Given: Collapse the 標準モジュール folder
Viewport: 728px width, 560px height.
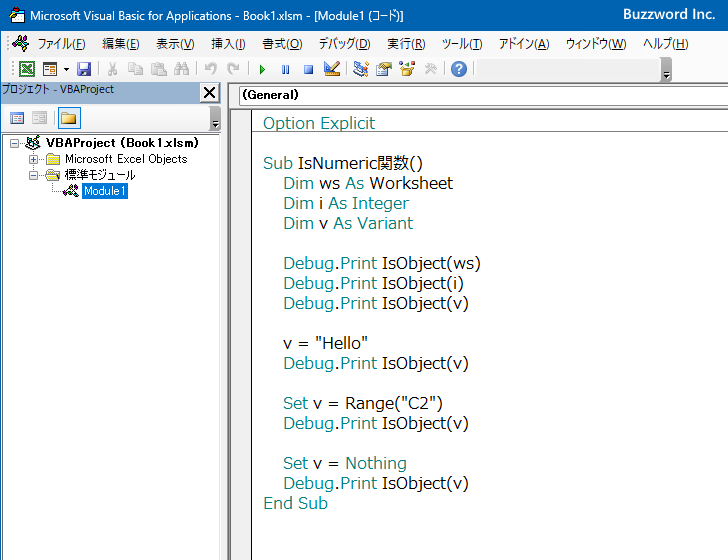Looking at the screenshot, I should point(33,176).
